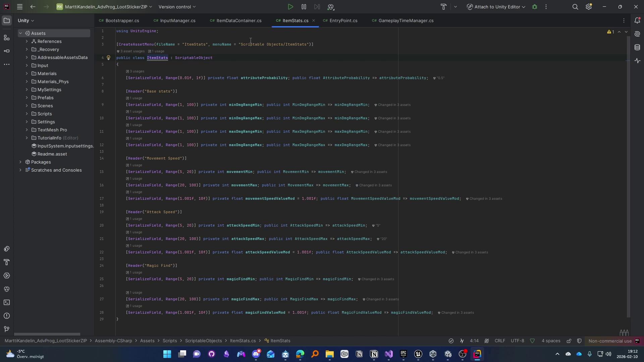
Task: Open the Git tool window icon
Action: click(7, 329)
